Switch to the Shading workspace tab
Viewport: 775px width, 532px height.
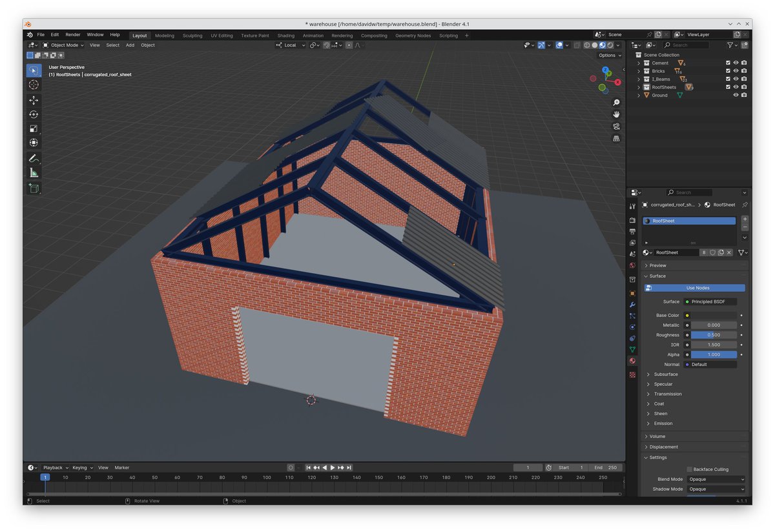point(286,36)
